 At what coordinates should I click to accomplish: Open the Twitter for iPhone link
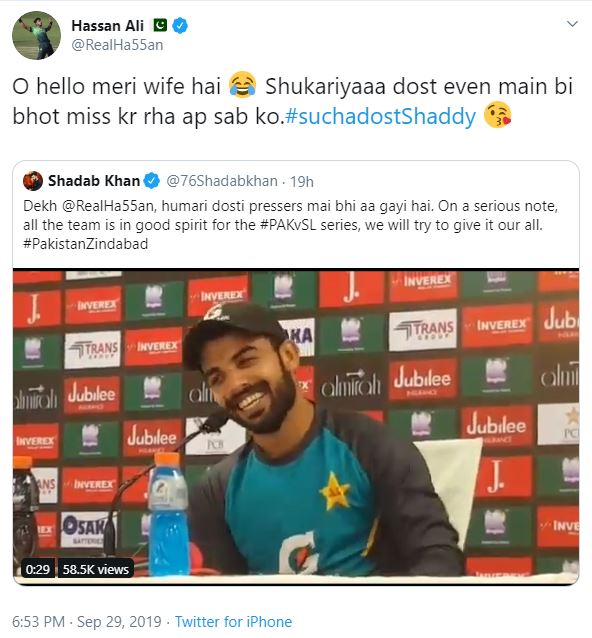(234, 622)
